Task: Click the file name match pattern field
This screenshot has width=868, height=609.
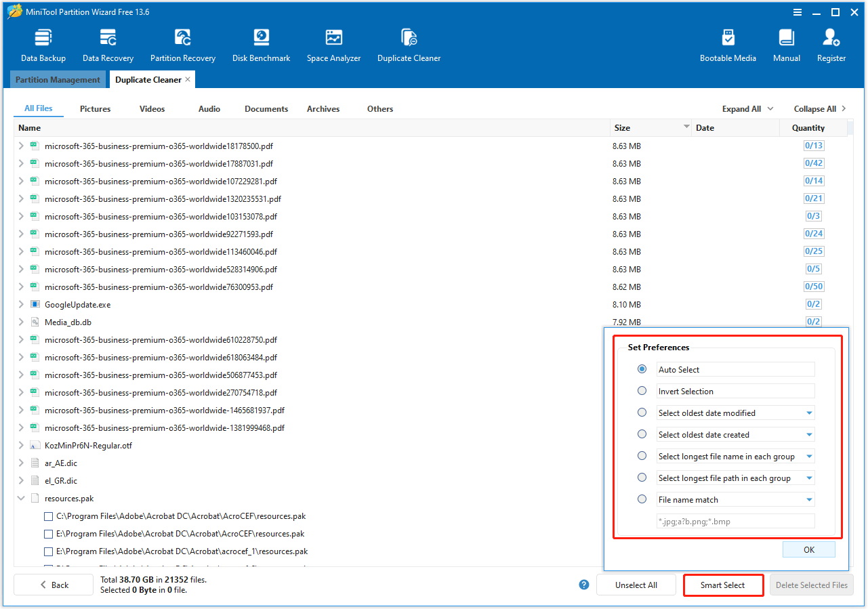Action: (735, 521)
